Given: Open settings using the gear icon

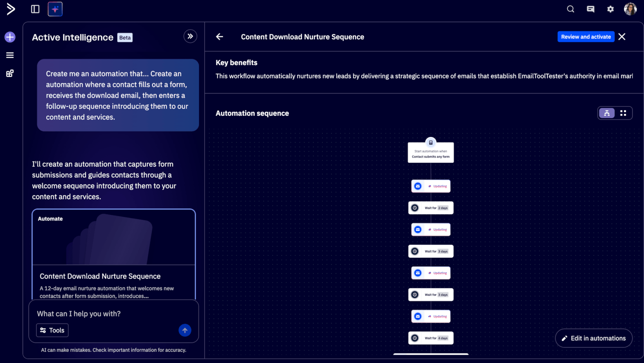Looking at the screenshot, I should click(610, 9).
